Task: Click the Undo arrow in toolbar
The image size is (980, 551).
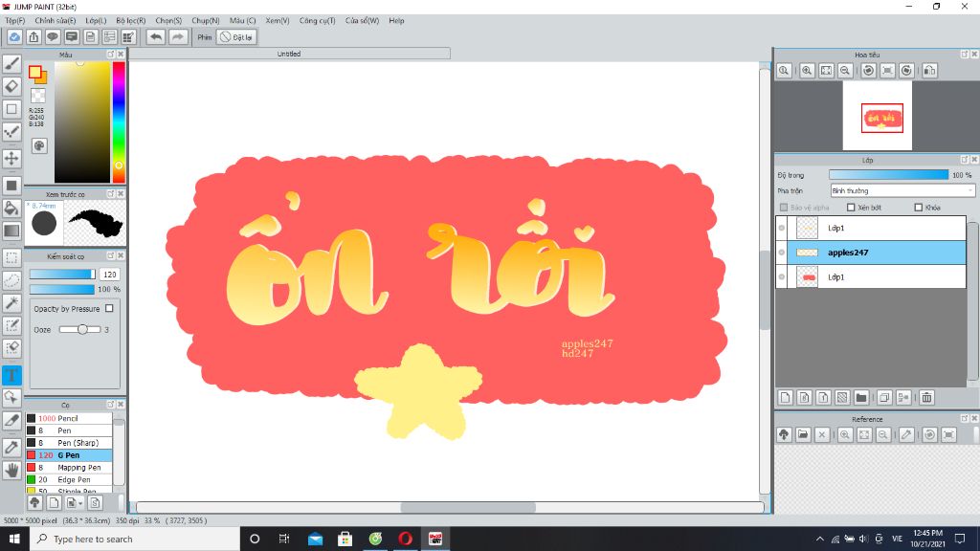Action: click(x=156, y=37)
